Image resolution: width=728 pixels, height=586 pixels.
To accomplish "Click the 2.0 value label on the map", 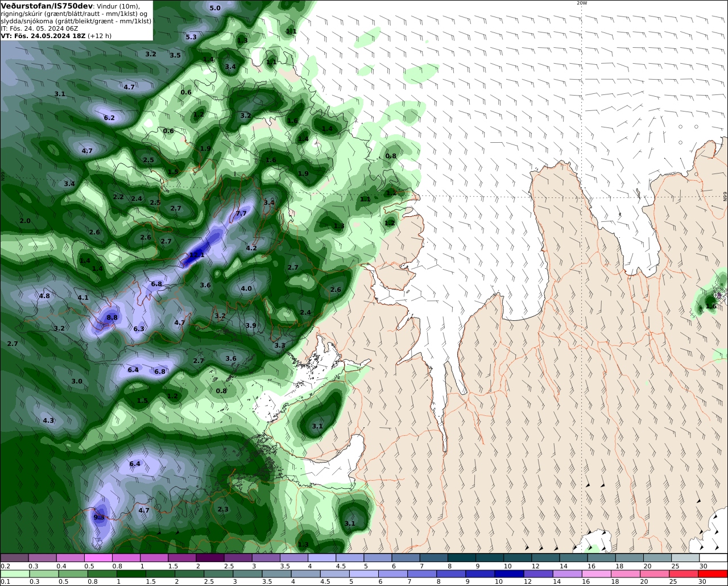I will click(x=25, y=221).
